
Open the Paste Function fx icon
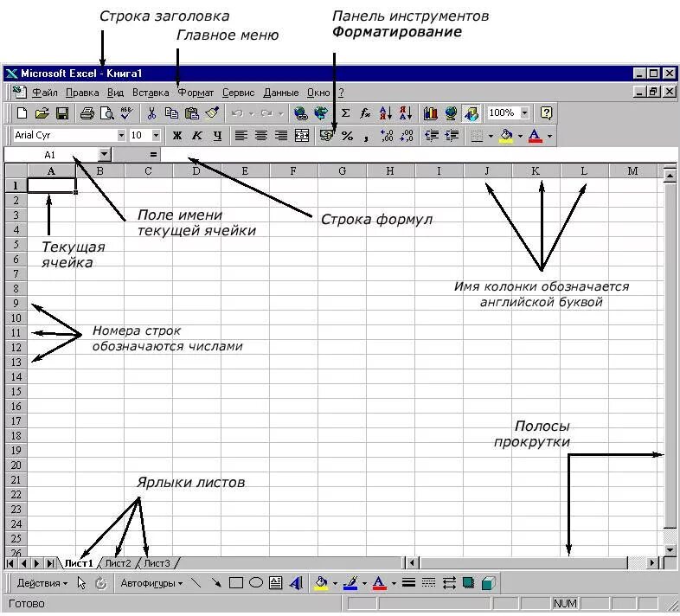(x=365, y=113)
